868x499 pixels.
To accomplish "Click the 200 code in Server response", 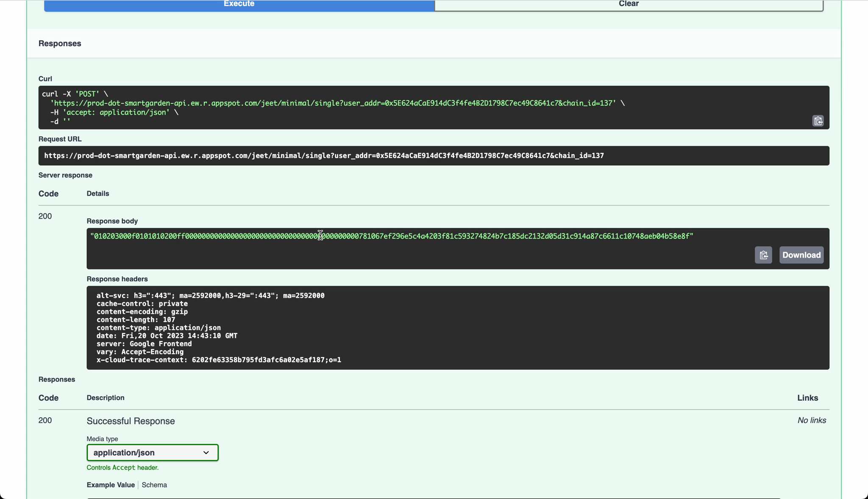I will [45, 216].
